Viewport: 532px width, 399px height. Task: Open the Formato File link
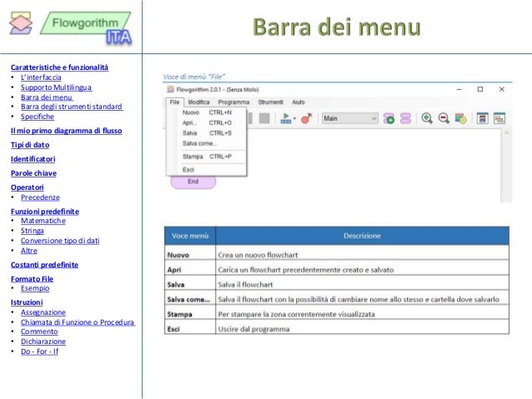(x=32, y=279)
